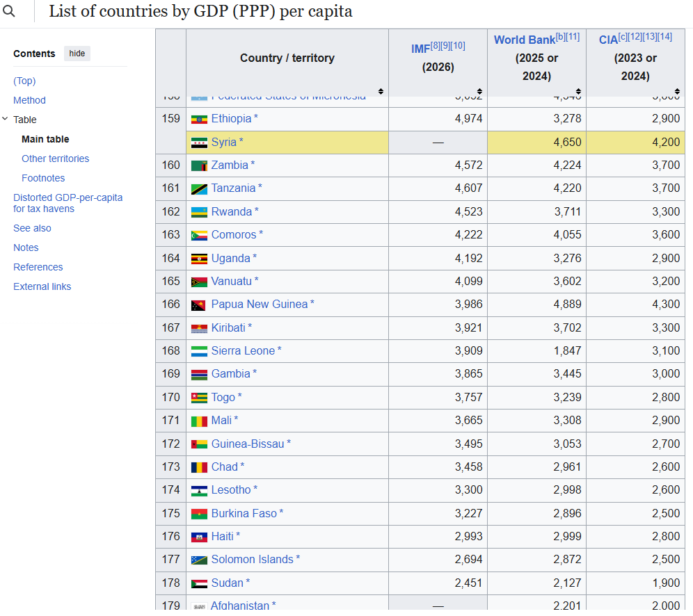
Task: Sort table by CIA column arrows
Action: point(677,91)
